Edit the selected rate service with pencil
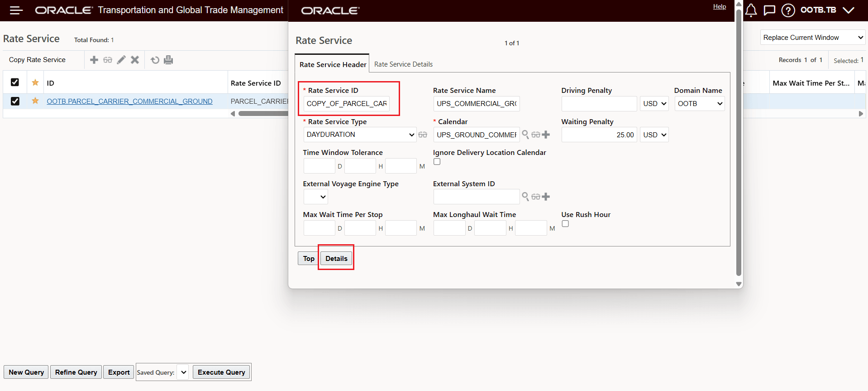Viewport: 868px width, 391px height. [x=121, y=60]
